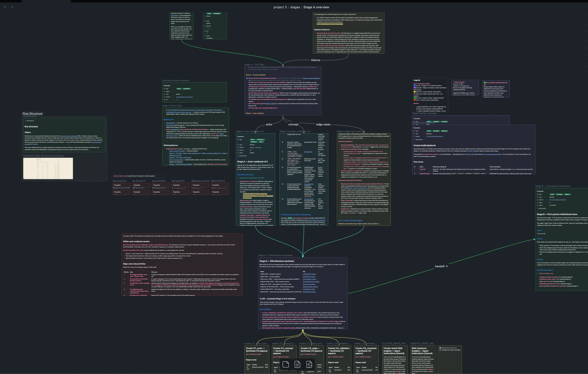Select the @Lemke2024 source note card
This screenshot has width=588, height=374.
coord(121,185)
